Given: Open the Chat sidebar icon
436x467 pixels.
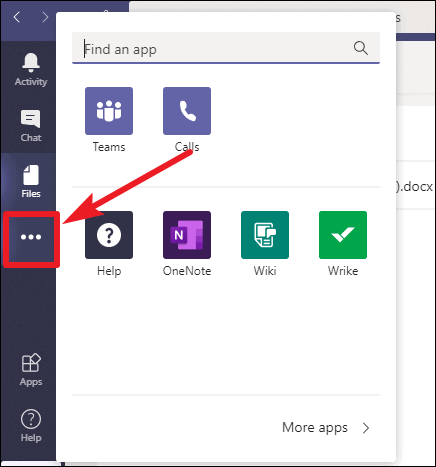Looking at the screenshot, I should tap(31, 119).
